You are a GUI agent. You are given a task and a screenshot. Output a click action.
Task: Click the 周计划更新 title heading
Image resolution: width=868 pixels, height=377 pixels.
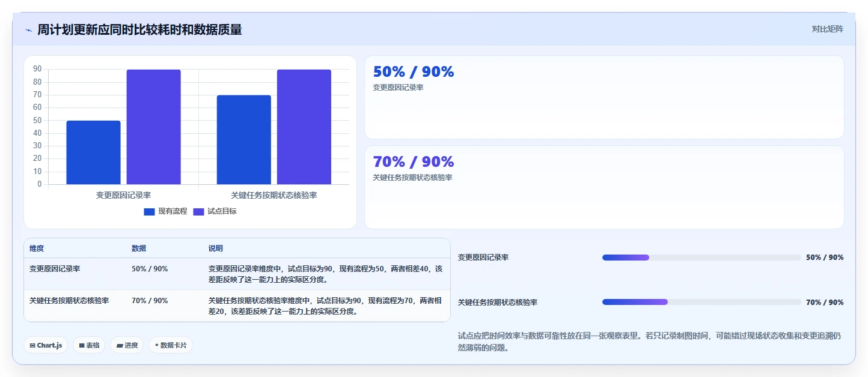[139, 30]
